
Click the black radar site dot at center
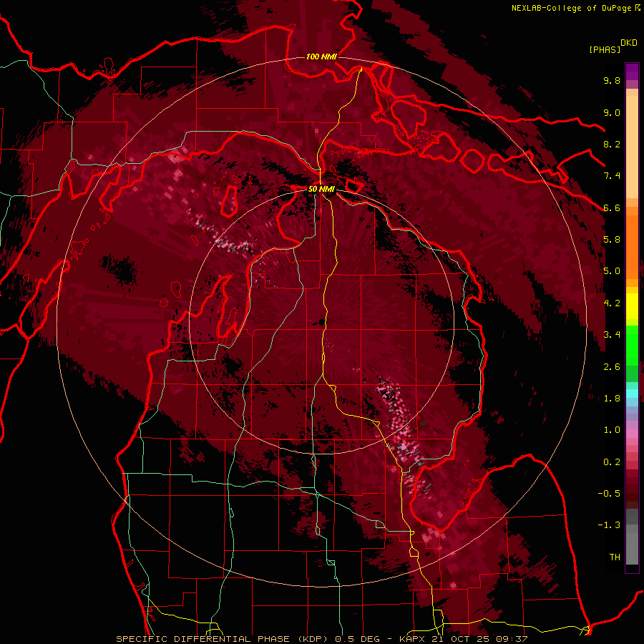[321, 323]
